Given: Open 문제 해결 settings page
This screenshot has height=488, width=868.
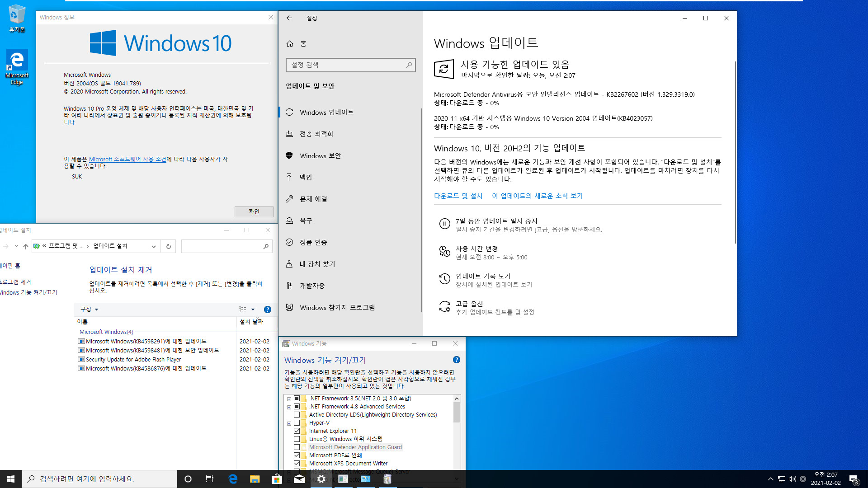Looking at the screenshot, I should tap(350, 199).
